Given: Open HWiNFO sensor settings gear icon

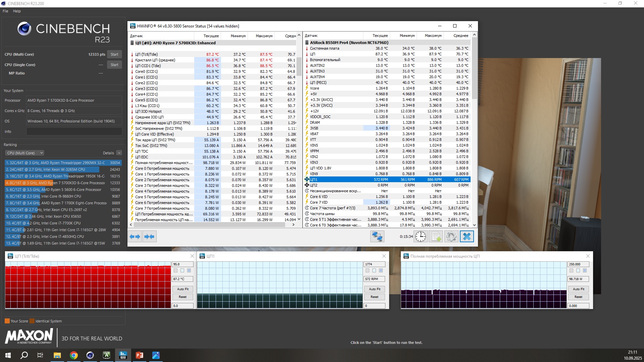Looking at the screenshot, I should [451, 237].
